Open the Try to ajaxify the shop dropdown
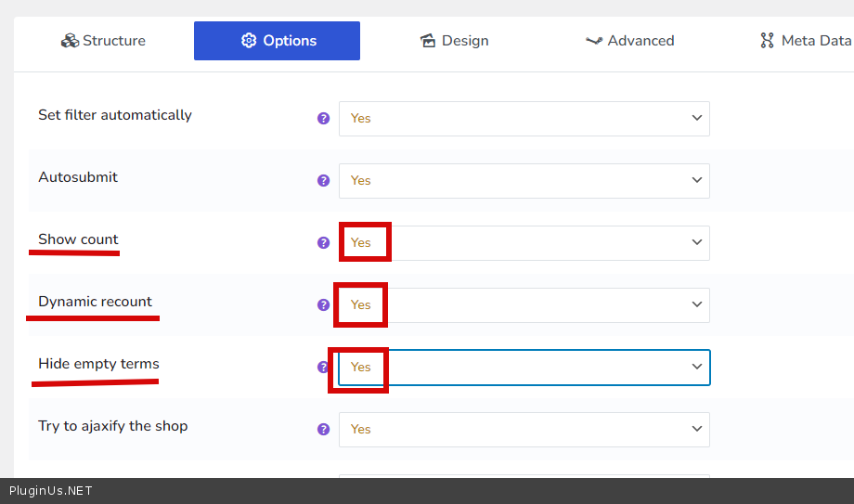The height and width of the screenshot is (504, 854). 524,429
